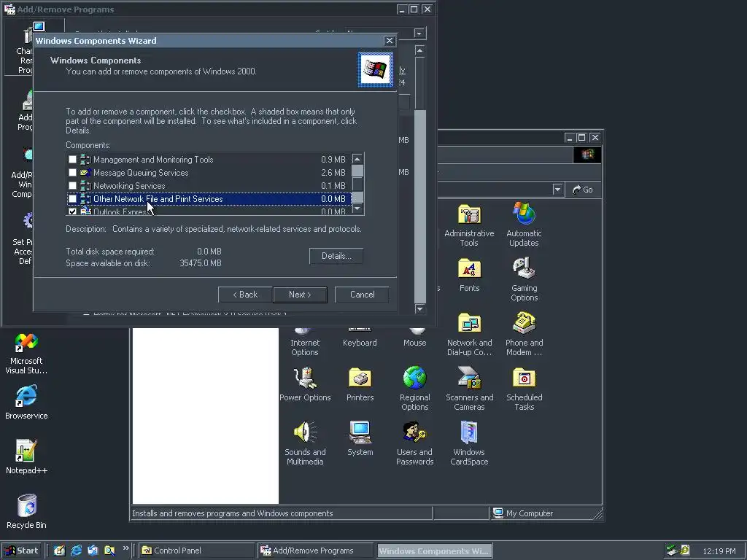
Task: Click the Next > button
Action: 300,295
